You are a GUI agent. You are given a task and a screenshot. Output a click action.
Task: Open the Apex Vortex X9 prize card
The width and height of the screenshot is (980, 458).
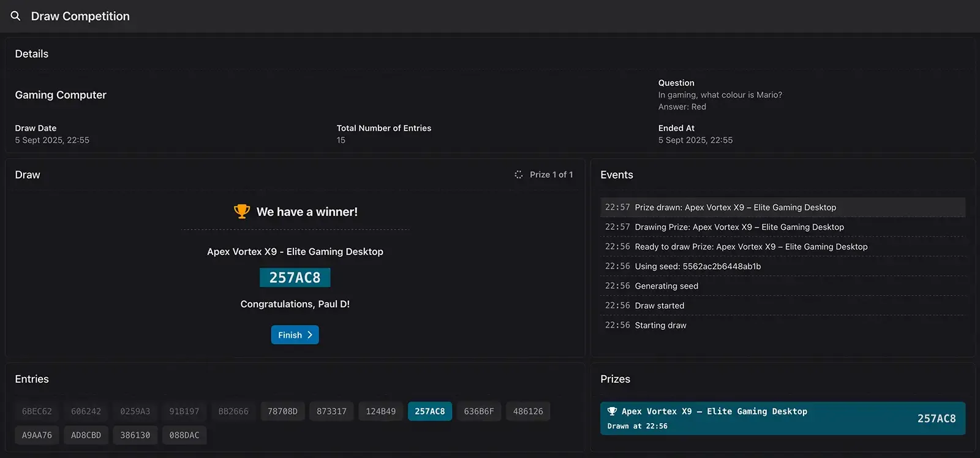click(x=783, y=418)
